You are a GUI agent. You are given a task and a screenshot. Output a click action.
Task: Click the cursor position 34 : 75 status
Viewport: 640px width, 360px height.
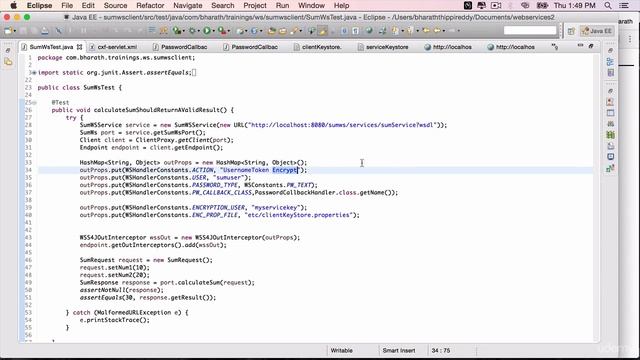point(440,351)
